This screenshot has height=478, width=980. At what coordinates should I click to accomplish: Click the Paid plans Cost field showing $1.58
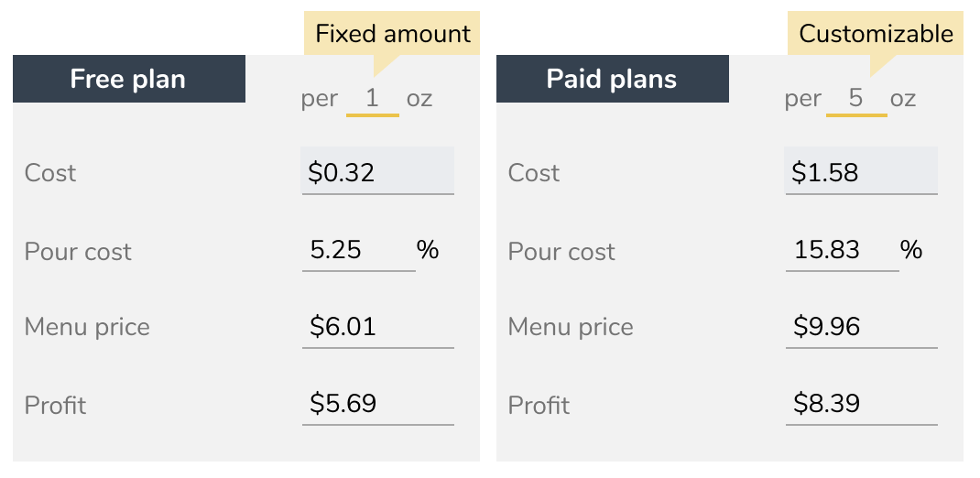pos(861,171)
